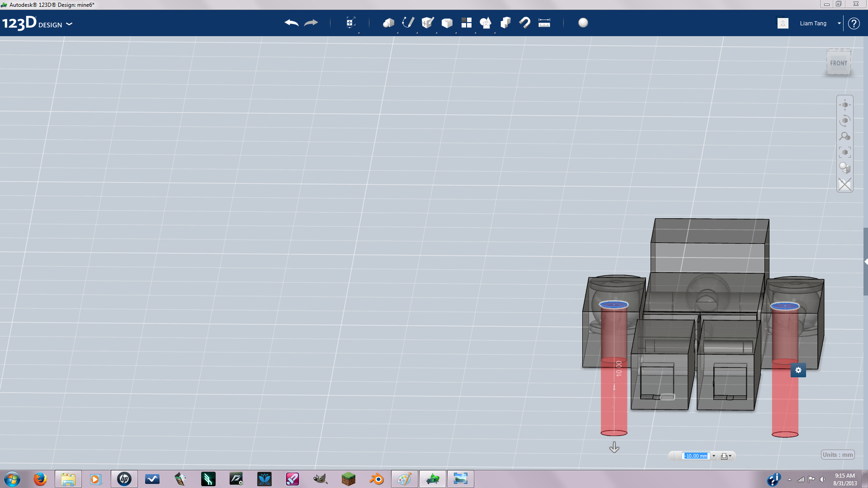The width and height of the screenshot is (868, 488).
Task: Click the Fit view tool
Action: 844,152
